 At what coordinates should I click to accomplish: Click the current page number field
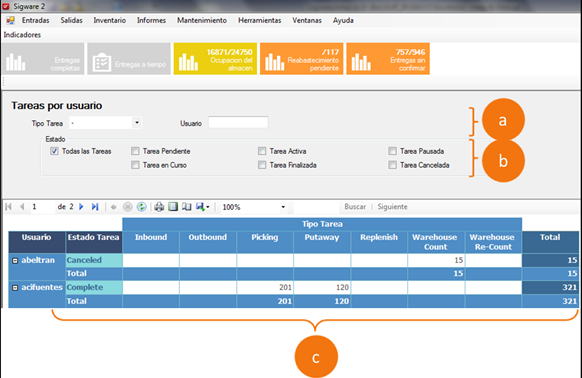click(42, 207)
